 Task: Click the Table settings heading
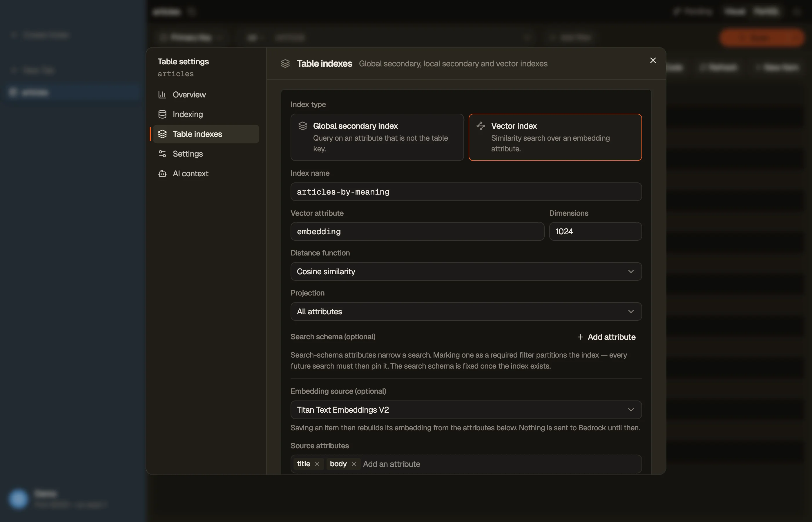(183, 61)
